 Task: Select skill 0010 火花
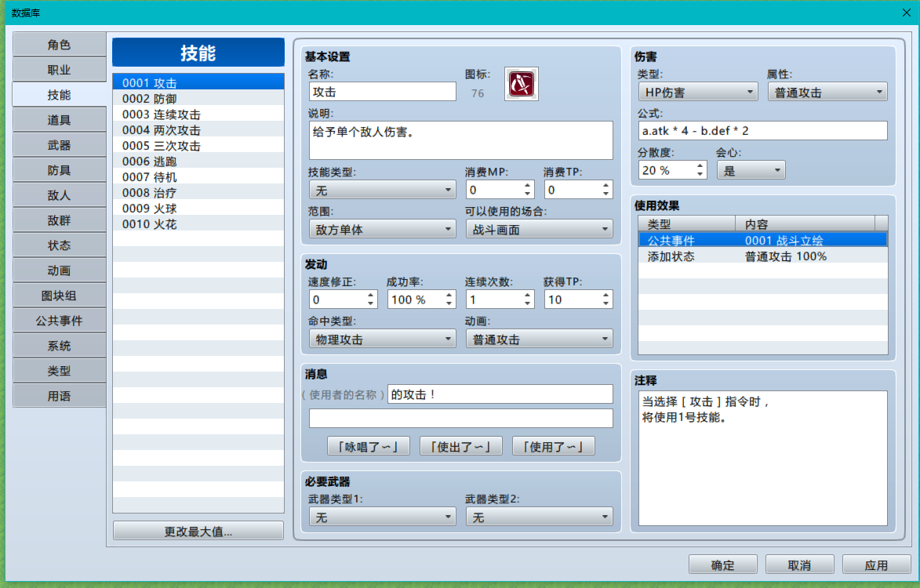click(x=198, y=224)
